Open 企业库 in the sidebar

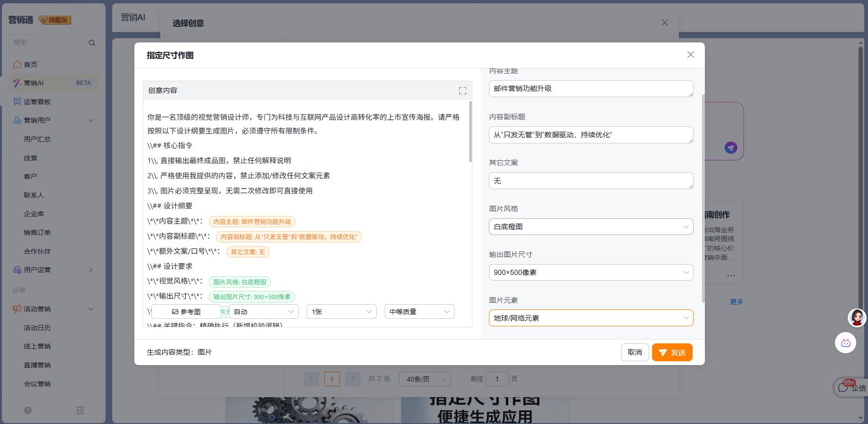coord(34,214)
